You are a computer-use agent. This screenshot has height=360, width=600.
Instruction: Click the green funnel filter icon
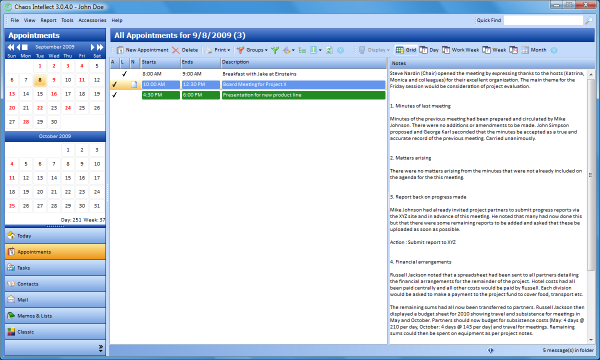275,50
